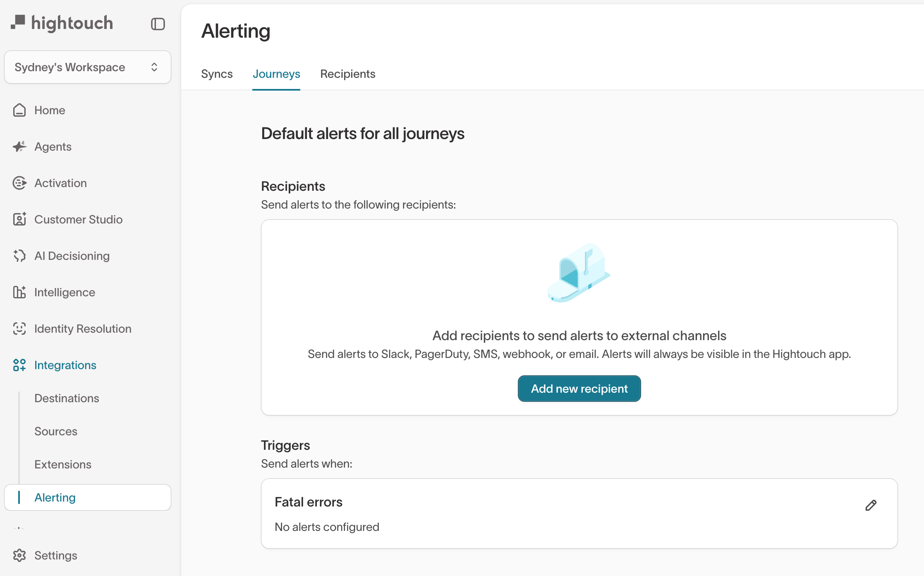Open Identity Resolution using its icon

point(19,329)
